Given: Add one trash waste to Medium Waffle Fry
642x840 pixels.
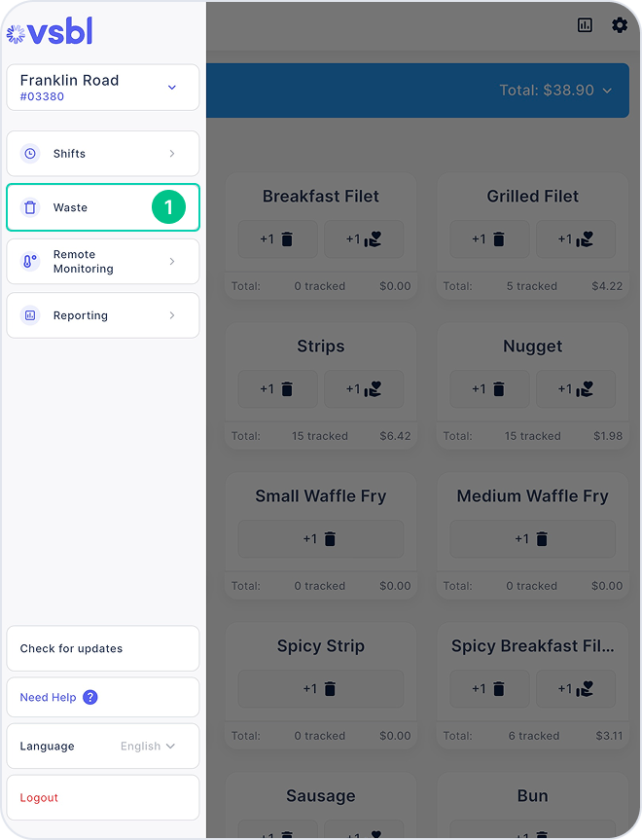Looking at the screenshot, I should (x=532, y=539).
